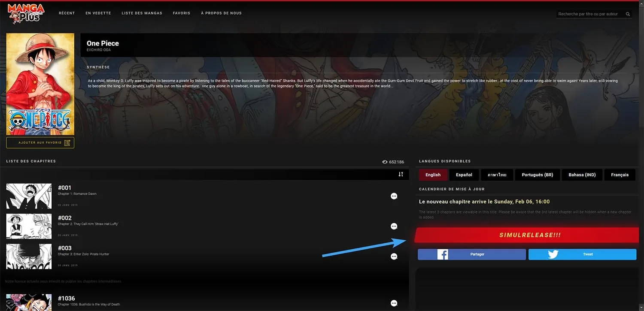Click Ajouter aux favoris button
The image size is (644, 311).
[x=40, y=143]
